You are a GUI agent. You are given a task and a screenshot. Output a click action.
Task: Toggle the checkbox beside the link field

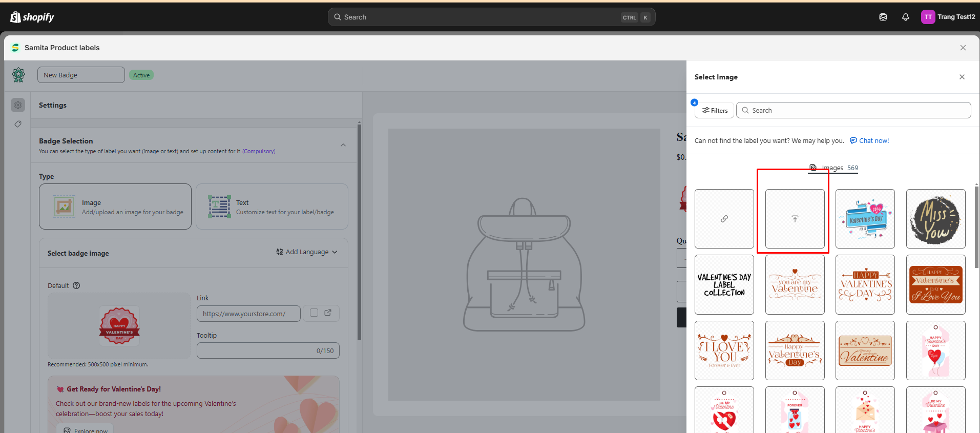314,313
